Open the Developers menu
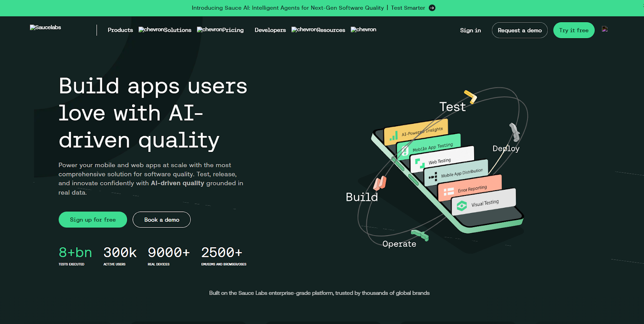 coord(270,30)
